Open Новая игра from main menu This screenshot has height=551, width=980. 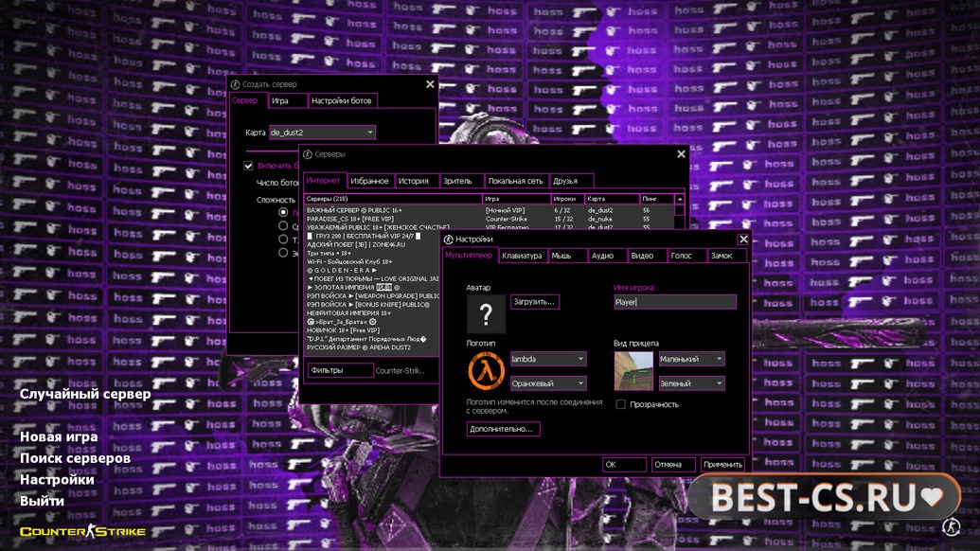coord(59,436)
